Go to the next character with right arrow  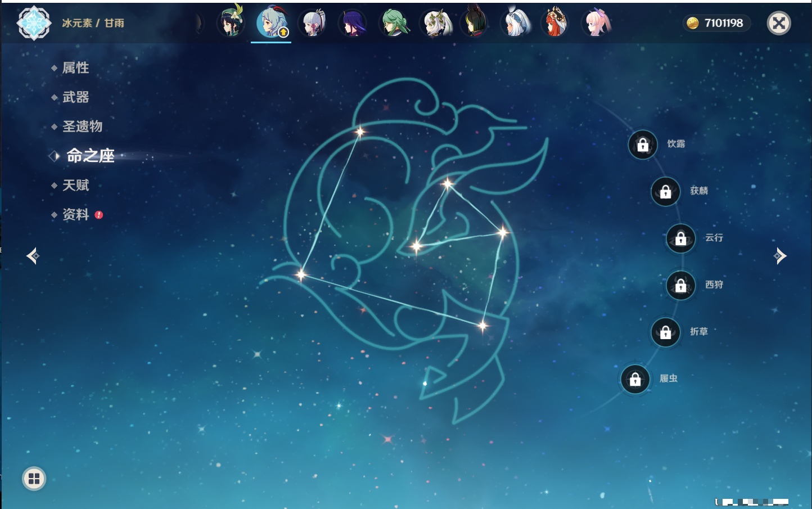(x=780, y=256)
